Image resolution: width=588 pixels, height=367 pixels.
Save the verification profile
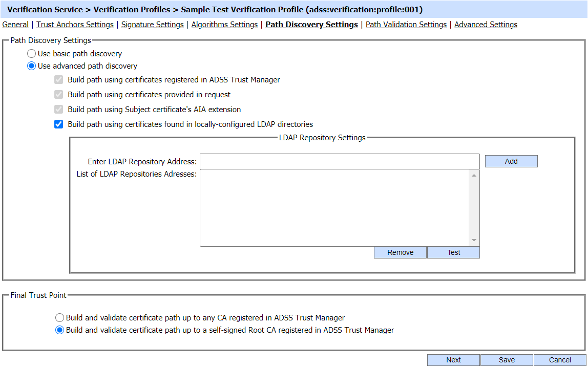pos(507,360)
